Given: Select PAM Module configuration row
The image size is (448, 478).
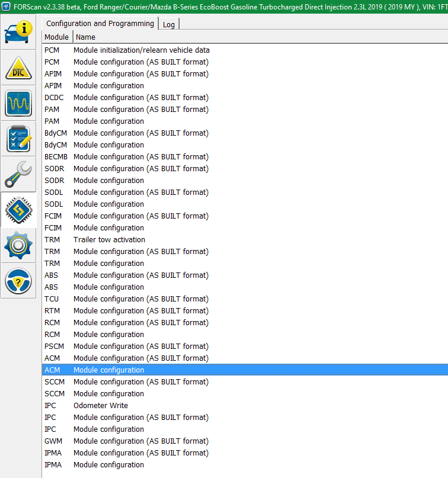Looking at the screenshot, I should tap(245, 121).
